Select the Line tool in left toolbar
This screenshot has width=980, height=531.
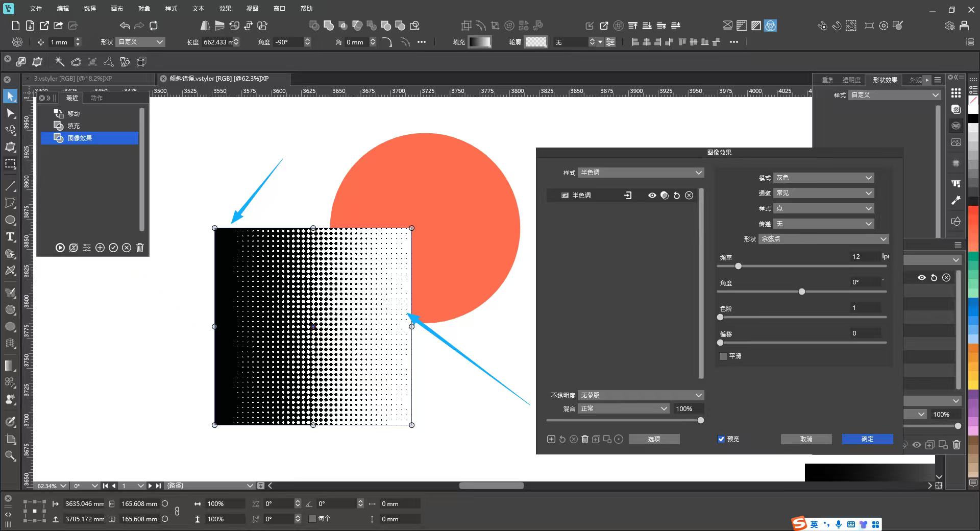[x=10, y=186]
